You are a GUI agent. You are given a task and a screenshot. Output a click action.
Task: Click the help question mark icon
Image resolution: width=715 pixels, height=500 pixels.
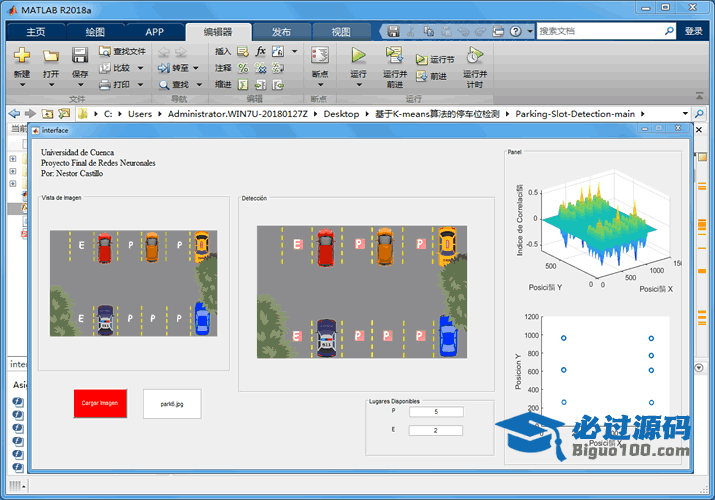click(516, 31)
